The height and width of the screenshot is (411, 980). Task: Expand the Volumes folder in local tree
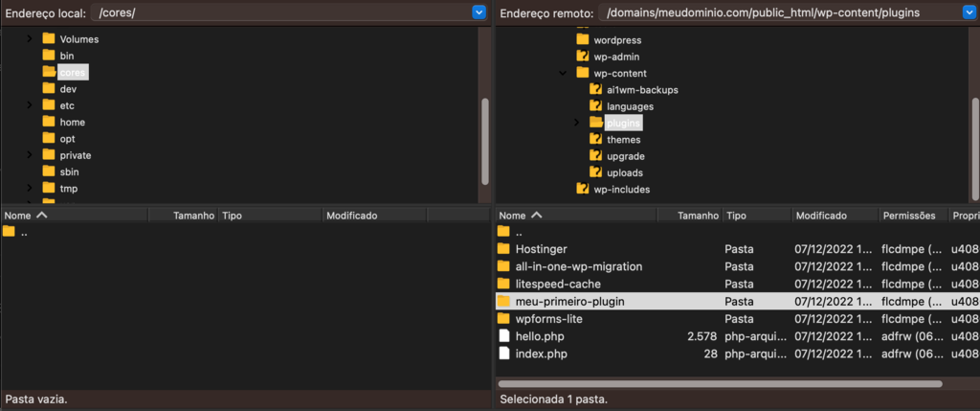[29, 38]
